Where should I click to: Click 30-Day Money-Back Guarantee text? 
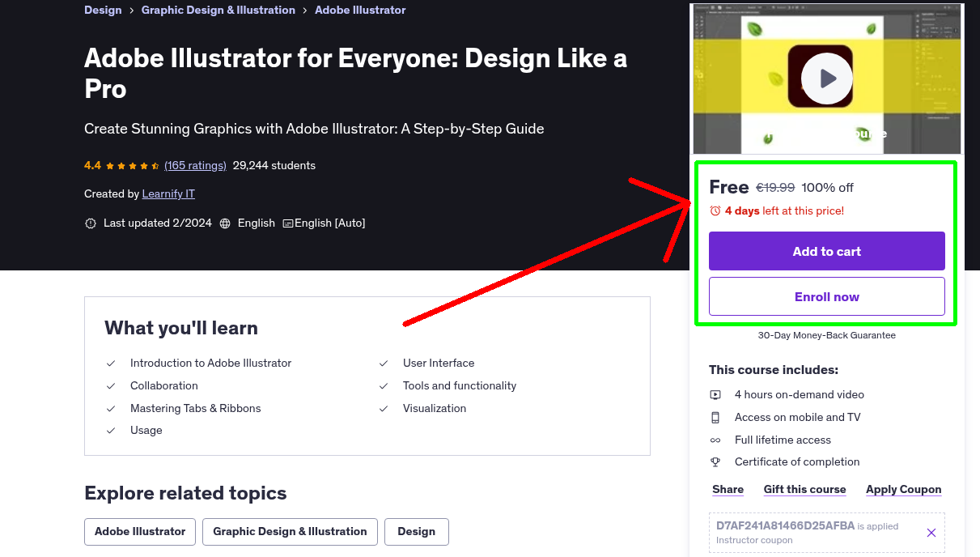click(826, 335)
